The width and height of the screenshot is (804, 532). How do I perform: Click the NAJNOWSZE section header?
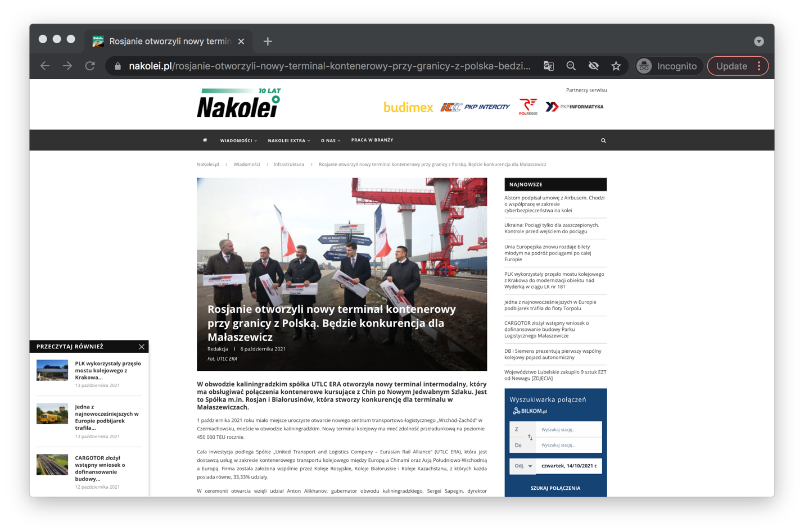click(x=555, y=184)
